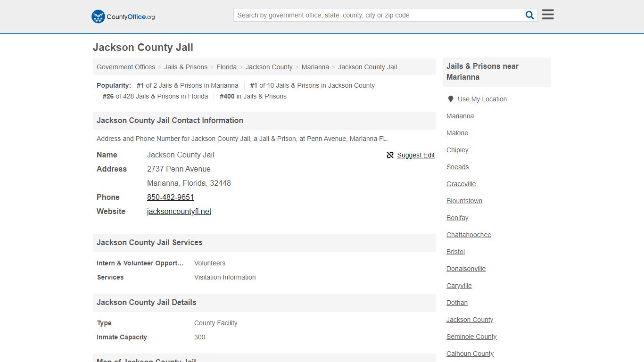Click the #400 in Jails & Prisons ranking
Image resolution: width=644 pixels, height=362 pixels.
point(253,96)
